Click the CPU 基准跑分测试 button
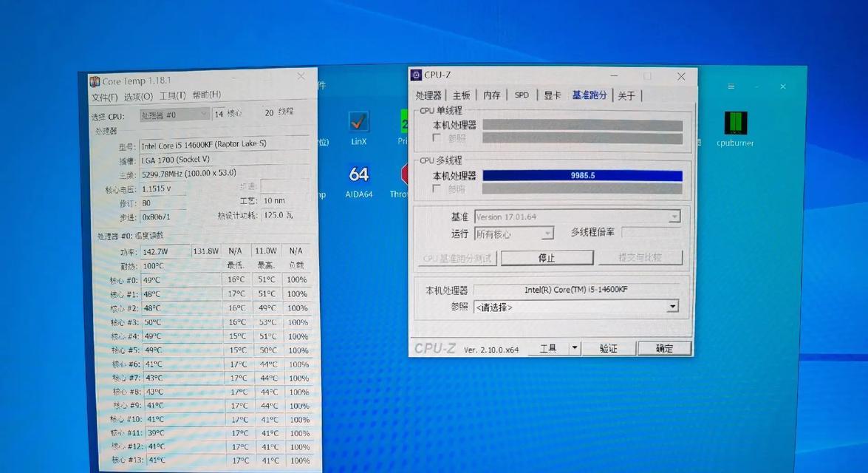The height and width of the screenshot is (473, 868). click(x=457, y=259)
